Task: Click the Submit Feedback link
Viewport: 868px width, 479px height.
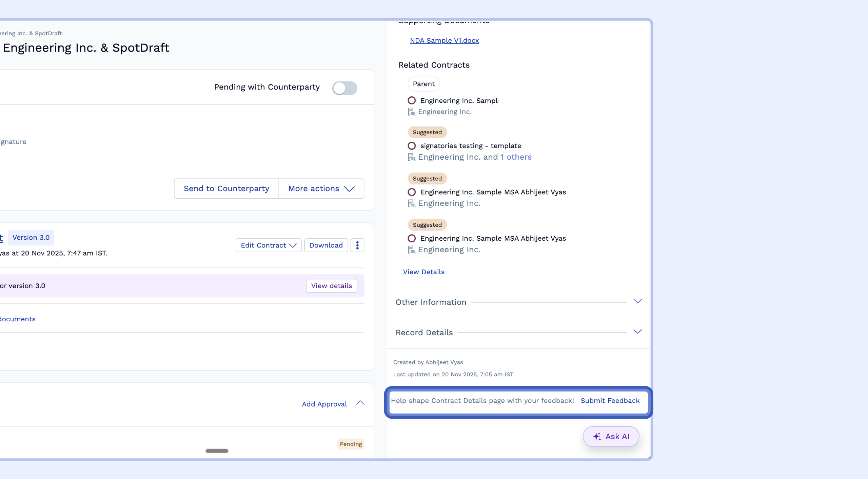Action: click(610, 401)
